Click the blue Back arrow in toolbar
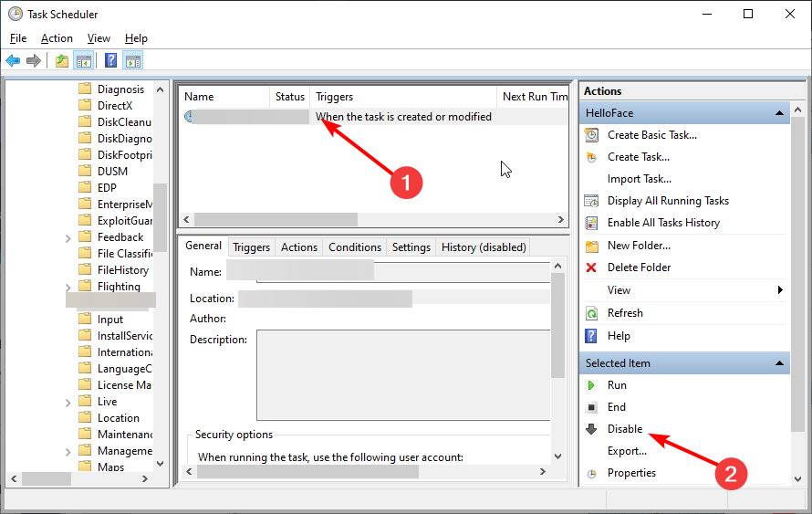Screen dimensions: 812x514 [x=13, y=61]
